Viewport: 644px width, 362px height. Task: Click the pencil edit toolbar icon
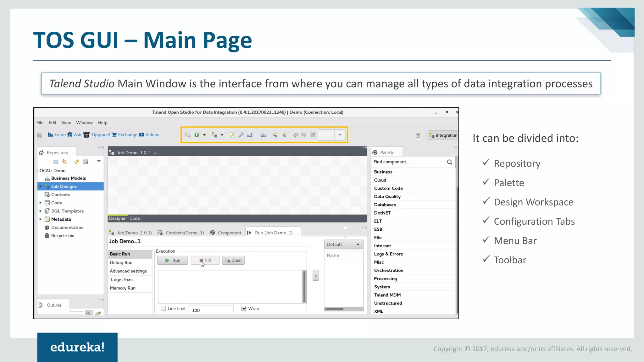coord(232,135)
